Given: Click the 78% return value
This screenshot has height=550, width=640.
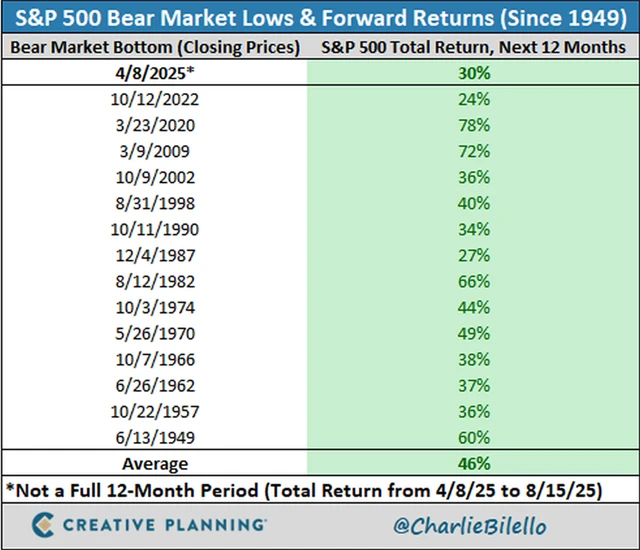Looking at the screenshot, I should coord(474,125).
